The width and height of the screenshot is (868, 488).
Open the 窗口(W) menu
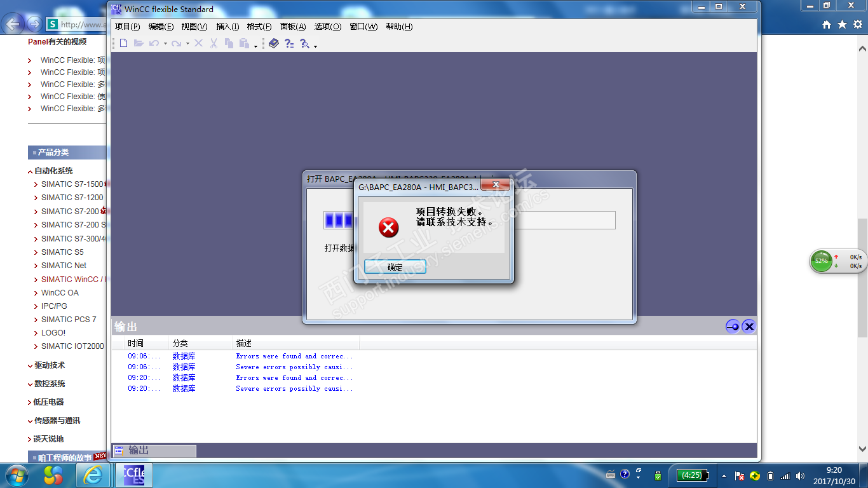[x=363, y=27]
